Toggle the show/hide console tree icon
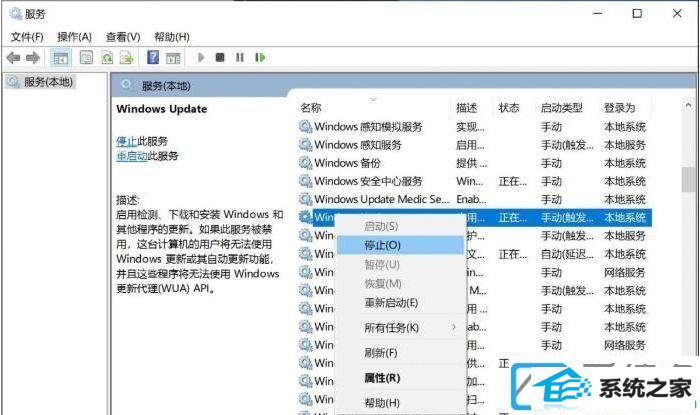The height and width of the screenshot is (415, 700). 60,58
